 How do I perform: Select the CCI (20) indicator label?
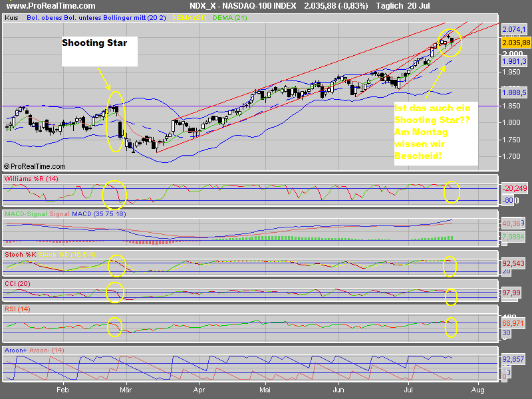pyautogui.click(x=17, y=284)
